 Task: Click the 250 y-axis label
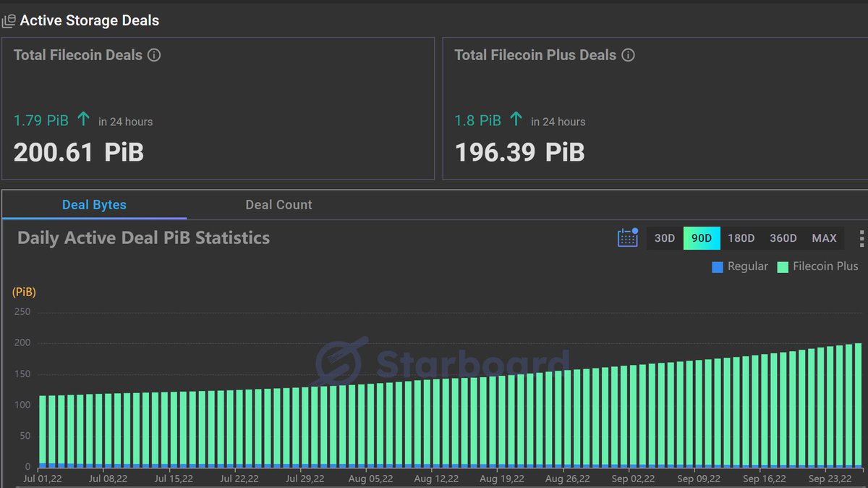pyautogui.click(x=21, y=311)
